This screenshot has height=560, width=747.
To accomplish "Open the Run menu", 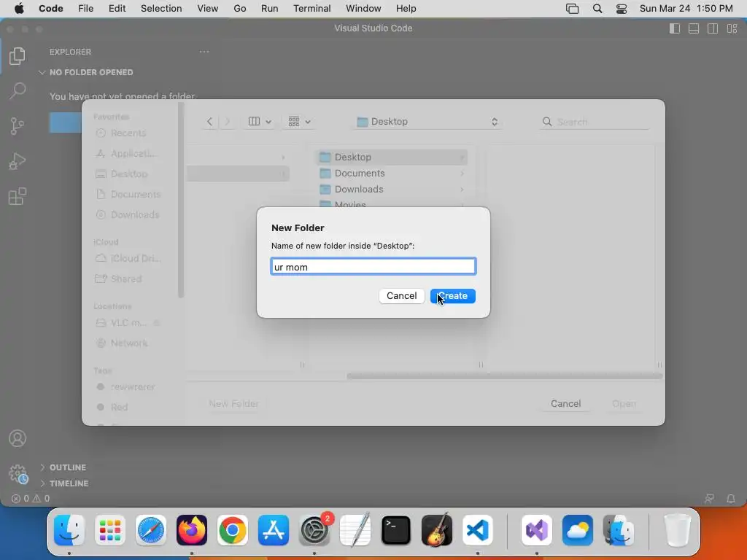I will click(270, 9).
